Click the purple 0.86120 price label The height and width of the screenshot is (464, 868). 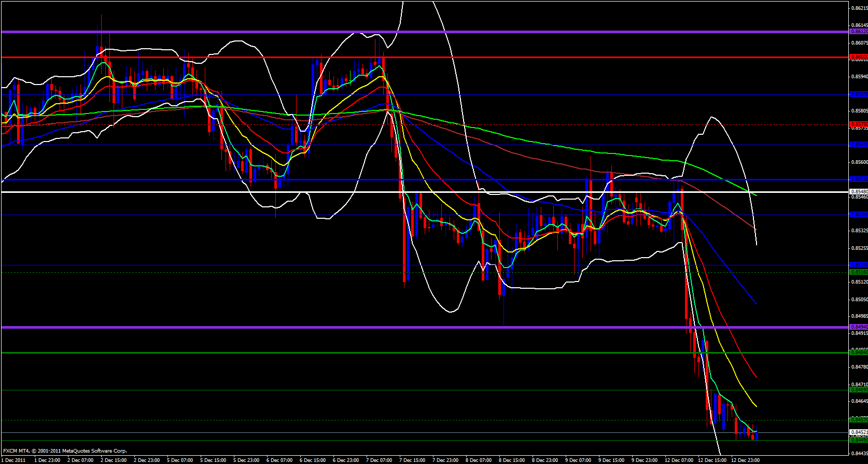tap(858, 32)
